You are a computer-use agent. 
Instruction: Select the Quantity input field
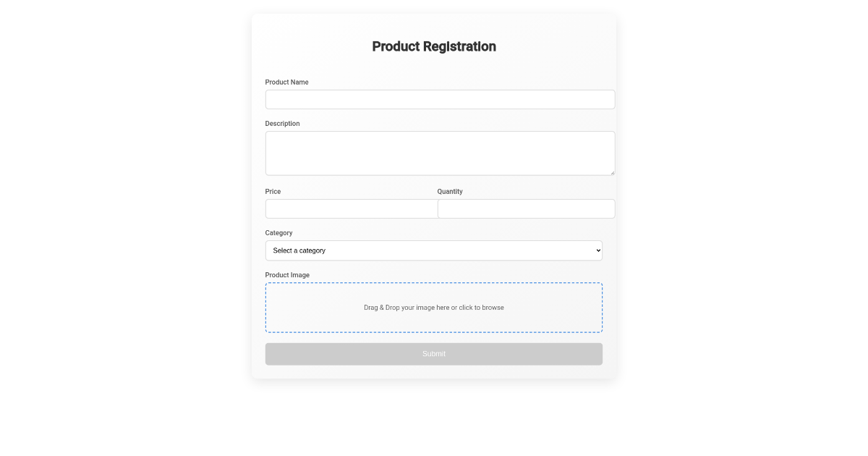point(526,208)
